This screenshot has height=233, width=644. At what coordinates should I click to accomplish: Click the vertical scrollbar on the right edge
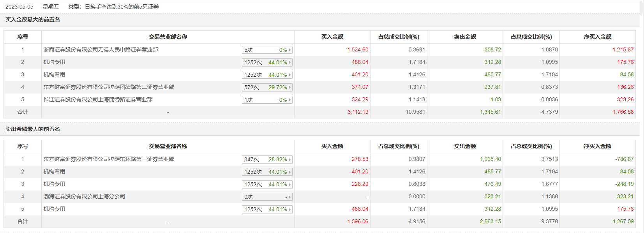click(642, 117)
